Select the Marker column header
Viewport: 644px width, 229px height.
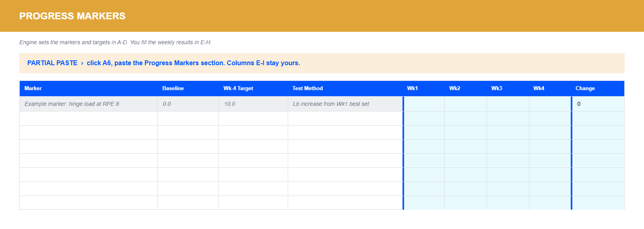pos(89,89)
